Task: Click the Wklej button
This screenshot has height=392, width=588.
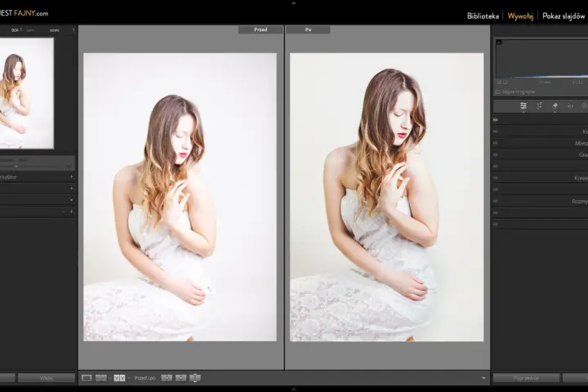Action: [x=47, y=378]
